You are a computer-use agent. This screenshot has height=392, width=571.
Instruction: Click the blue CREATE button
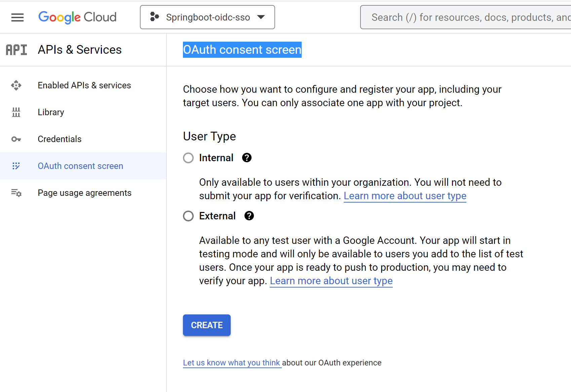click(207, 325)
